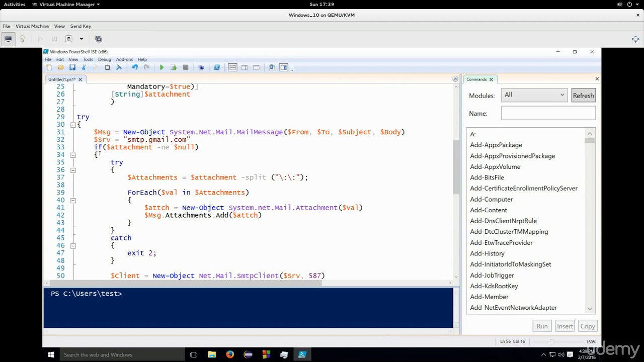Undo last edit in ISE toolbar
The image size is (644, 362).
point(135,67)
